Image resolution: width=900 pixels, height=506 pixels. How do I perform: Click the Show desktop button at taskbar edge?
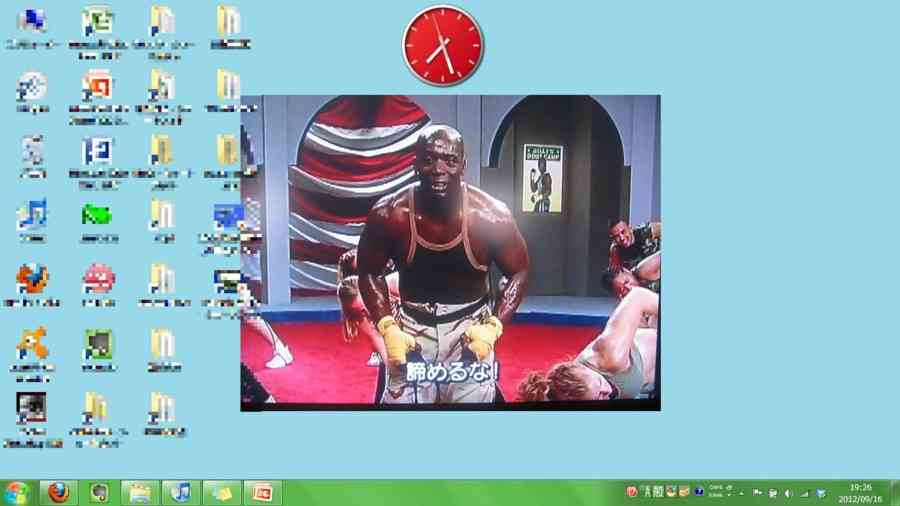[895, 492]
